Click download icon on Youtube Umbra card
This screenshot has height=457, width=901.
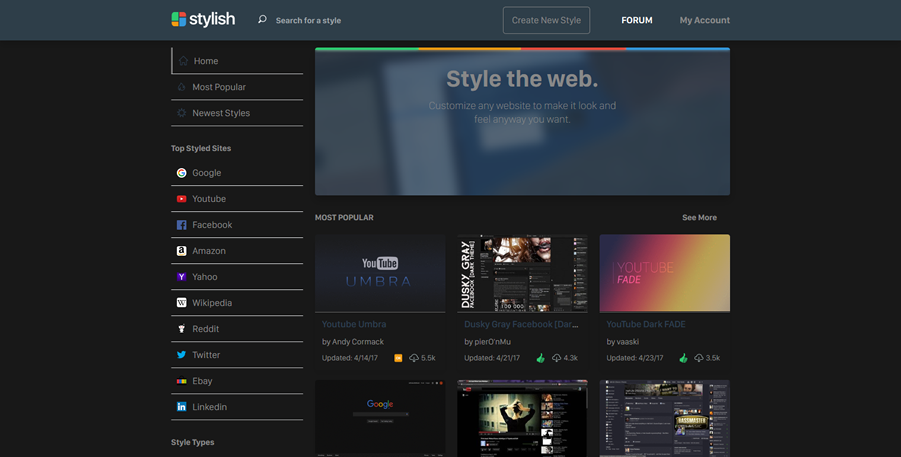[414, 358]
